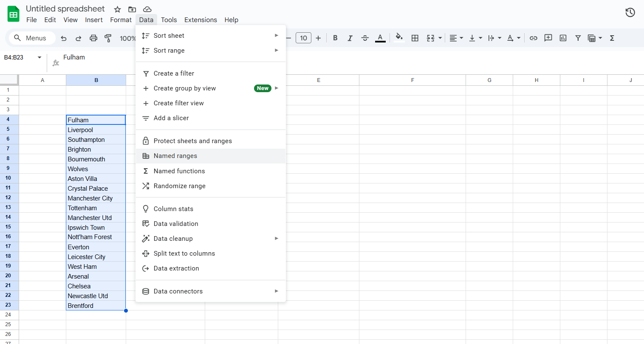The image size is (644, 344).
Task: Insert a comment
Action: [x=548, y=38]
